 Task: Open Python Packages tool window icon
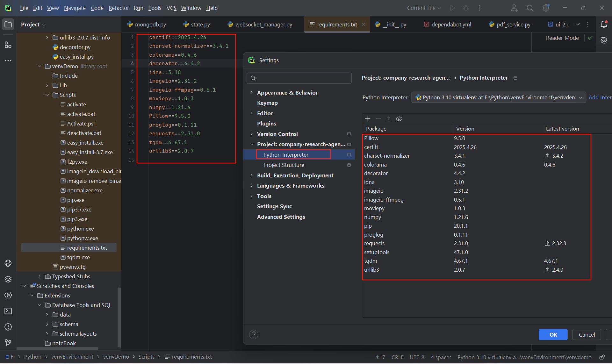8,279
